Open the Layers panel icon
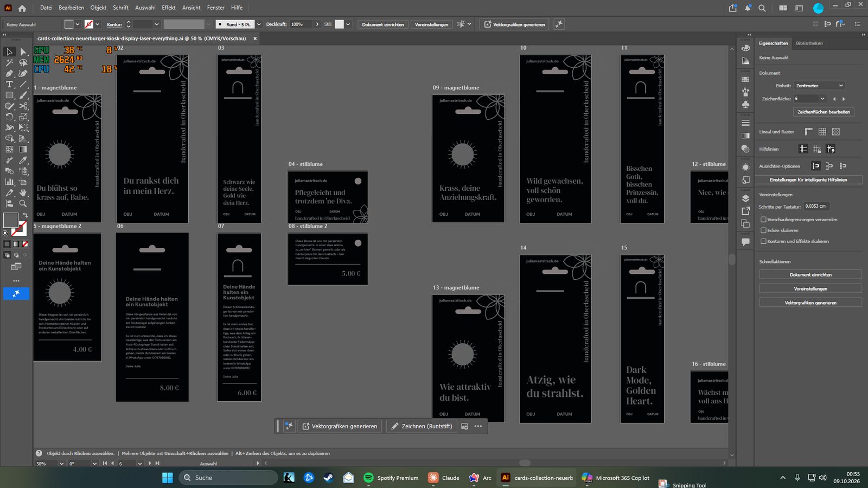The height and width of the screenshot is (488, 868). [746, 198]
